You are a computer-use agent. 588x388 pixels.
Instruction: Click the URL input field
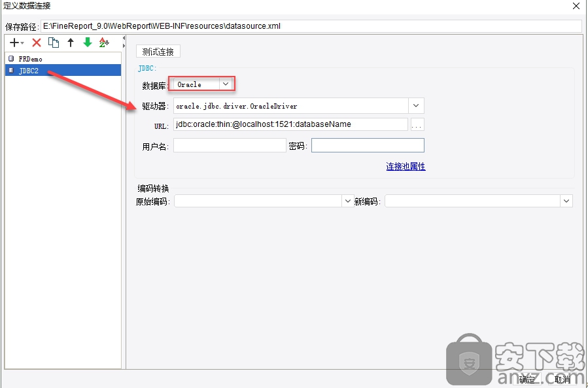[x=290, y=124]
